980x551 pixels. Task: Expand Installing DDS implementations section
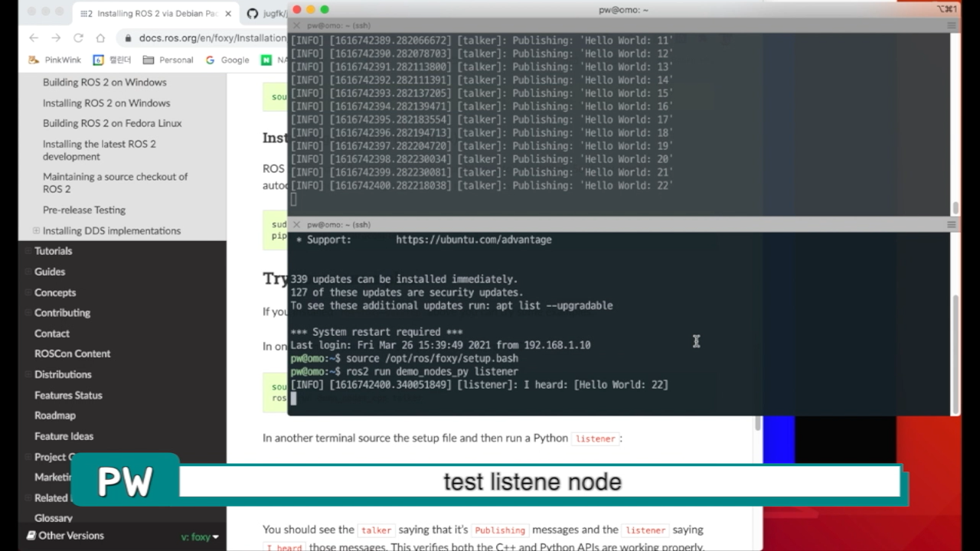point(36,230)
